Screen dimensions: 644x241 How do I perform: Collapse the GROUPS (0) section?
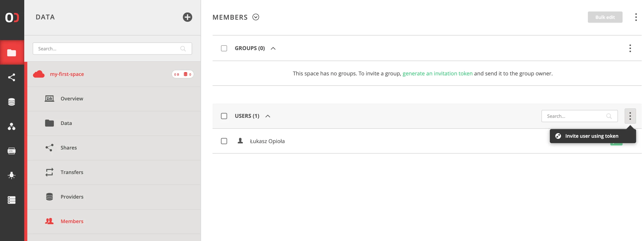click(x=273, y=48)
